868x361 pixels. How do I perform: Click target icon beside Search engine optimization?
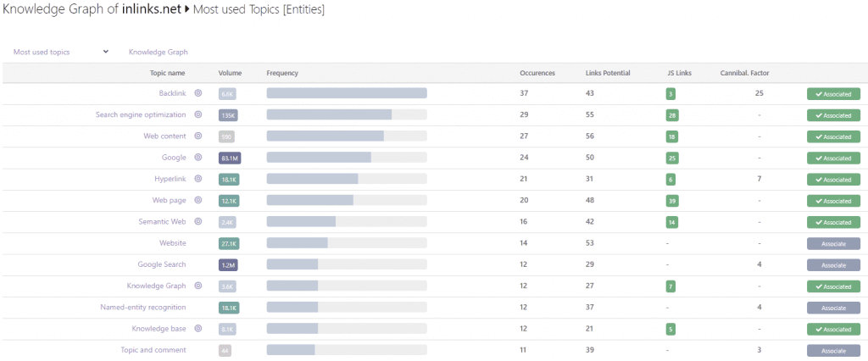(x=198, y=115)
